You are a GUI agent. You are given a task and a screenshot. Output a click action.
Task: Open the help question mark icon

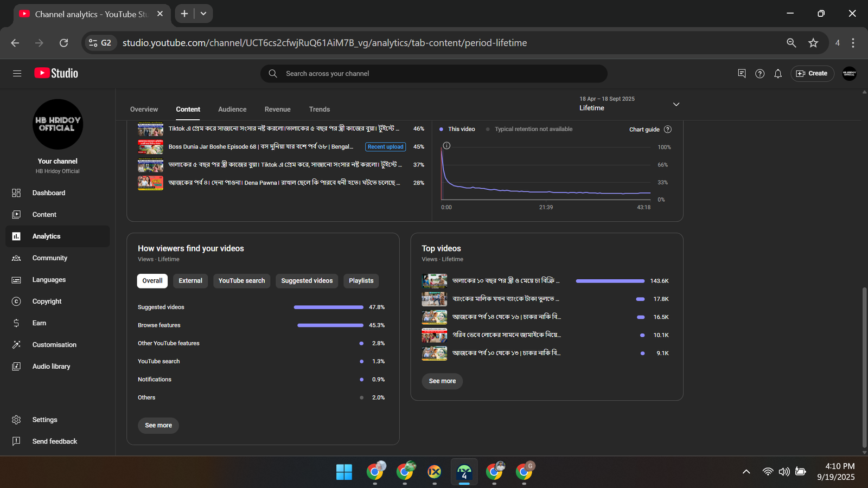pyautogui.click(x=759, y=74)
